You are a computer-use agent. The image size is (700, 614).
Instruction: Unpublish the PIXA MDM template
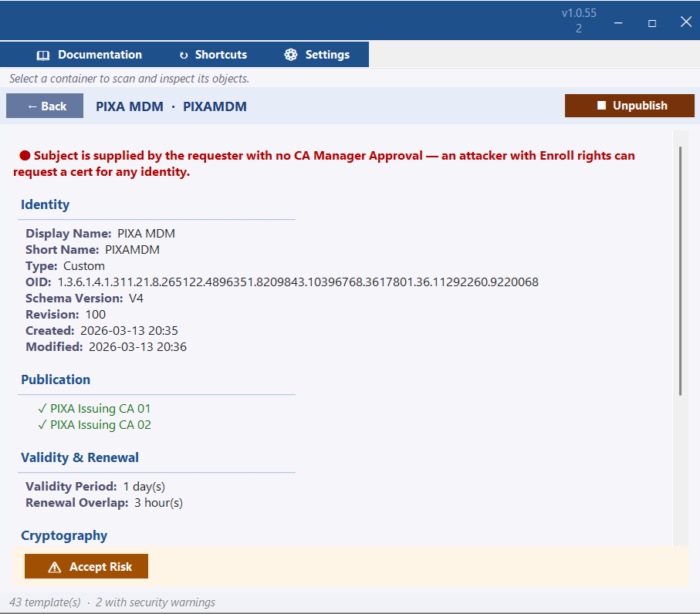click(x=630, y=106)
